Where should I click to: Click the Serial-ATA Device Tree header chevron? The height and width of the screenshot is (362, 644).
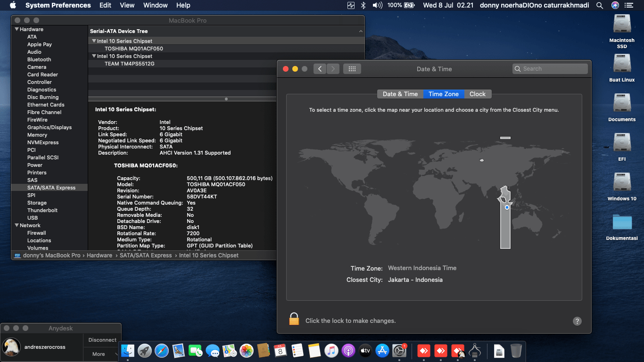(361, 31)
